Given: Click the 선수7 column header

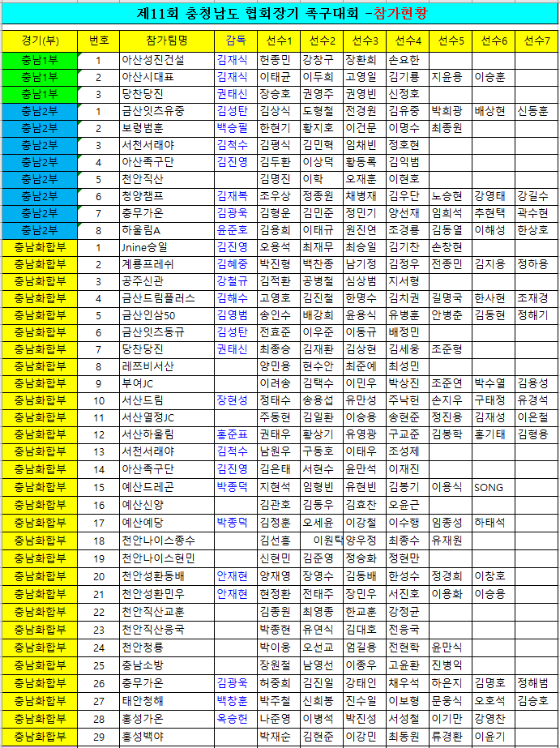Looking at the screenshot, I should [x=536, y=41].
